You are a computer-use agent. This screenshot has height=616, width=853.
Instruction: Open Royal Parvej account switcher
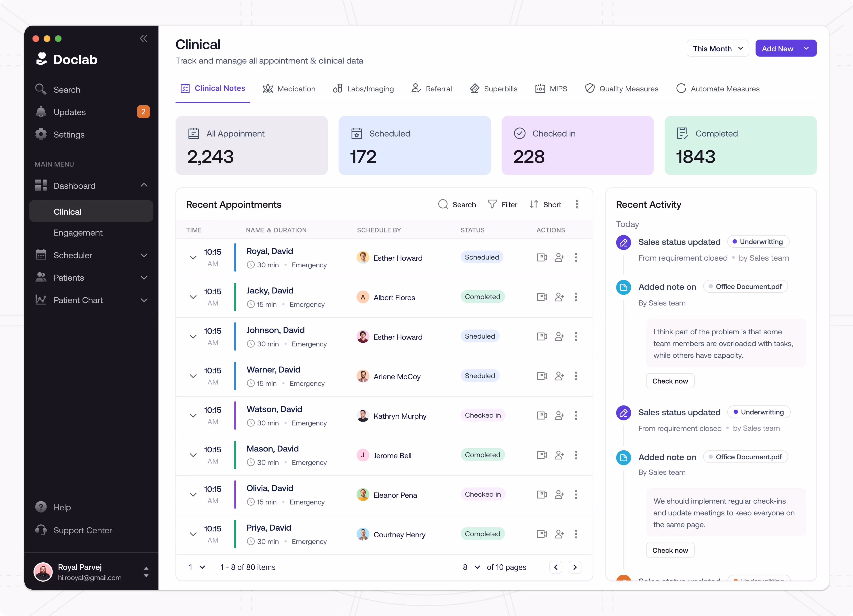point(146,572)
